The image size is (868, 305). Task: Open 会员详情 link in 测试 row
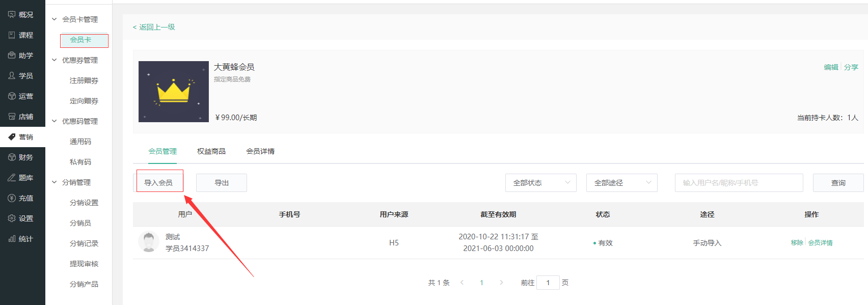(821, 243)
